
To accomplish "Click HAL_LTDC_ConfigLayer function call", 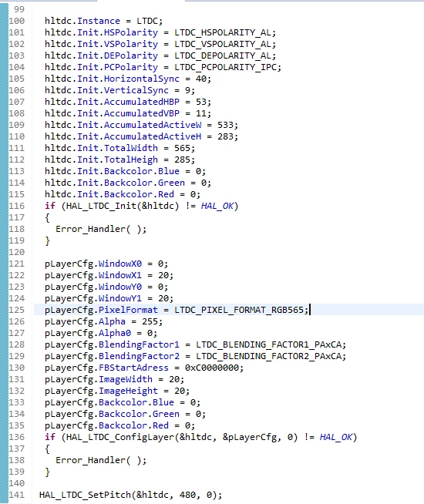I will (182, 438).
